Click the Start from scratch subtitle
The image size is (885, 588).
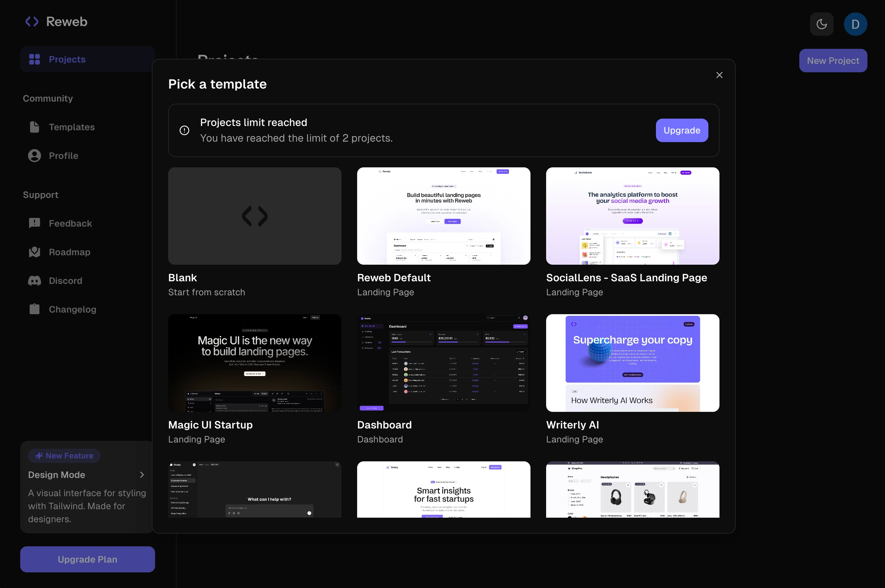[207, 292]
